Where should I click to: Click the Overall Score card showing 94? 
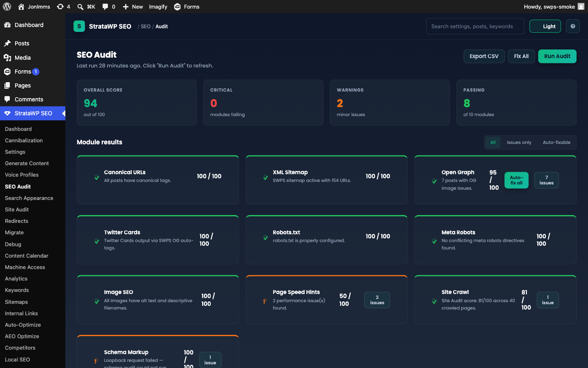[x=137, y=102]
